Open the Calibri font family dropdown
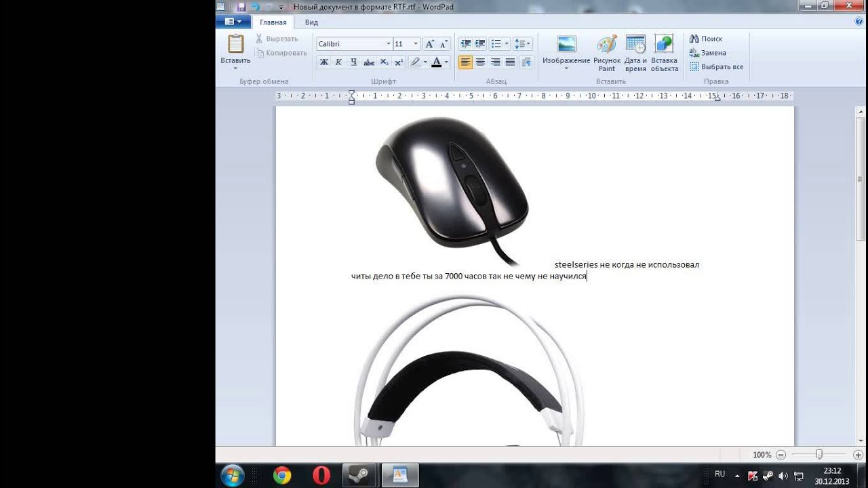 pos(389,44)
